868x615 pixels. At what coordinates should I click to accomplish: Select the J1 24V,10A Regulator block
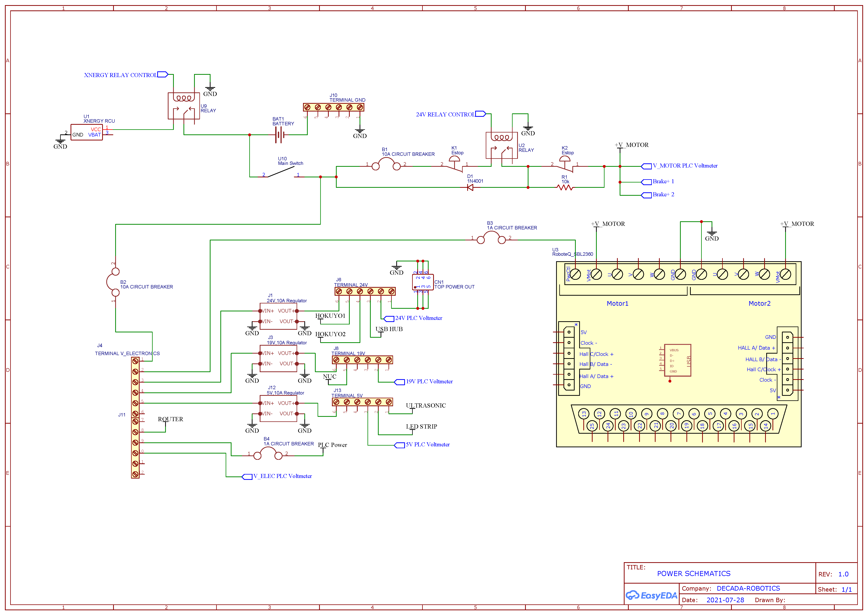278,316
